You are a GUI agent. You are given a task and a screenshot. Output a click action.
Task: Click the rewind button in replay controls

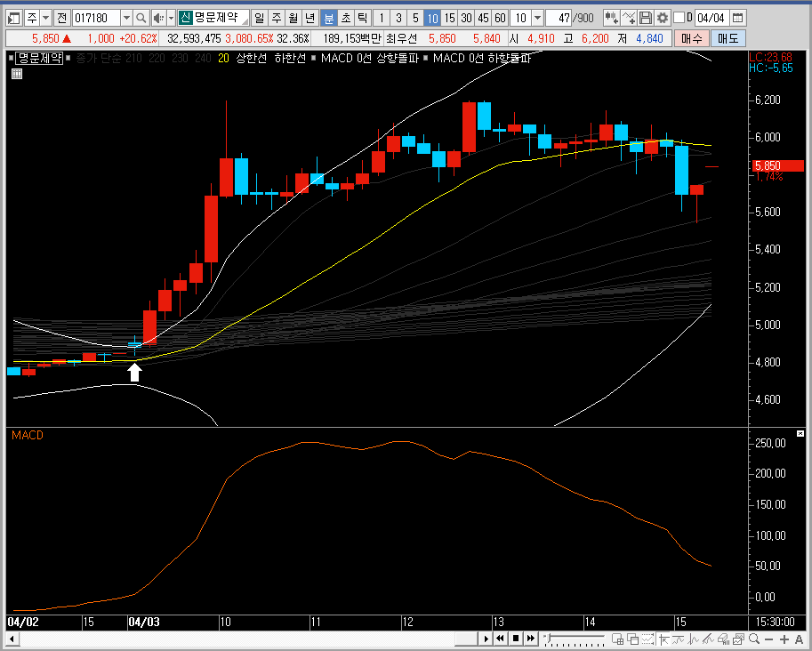coord(500,639)
